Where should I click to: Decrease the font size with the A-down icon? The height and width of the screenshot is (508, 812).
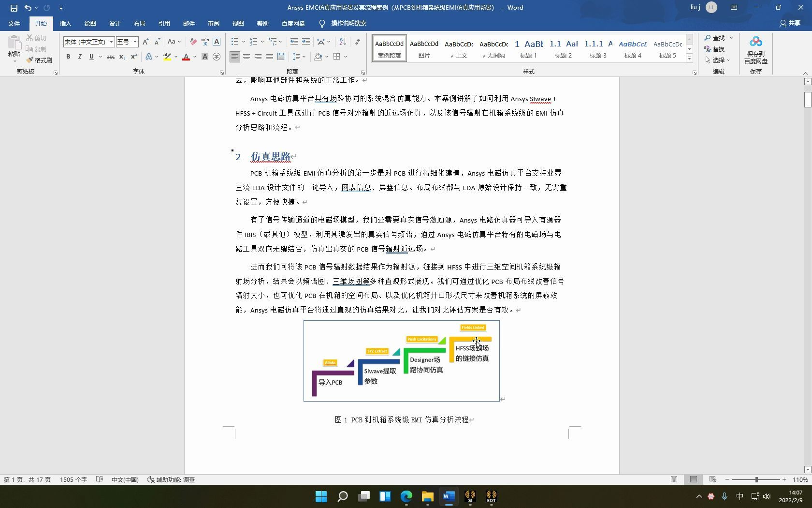click(157, 42)
